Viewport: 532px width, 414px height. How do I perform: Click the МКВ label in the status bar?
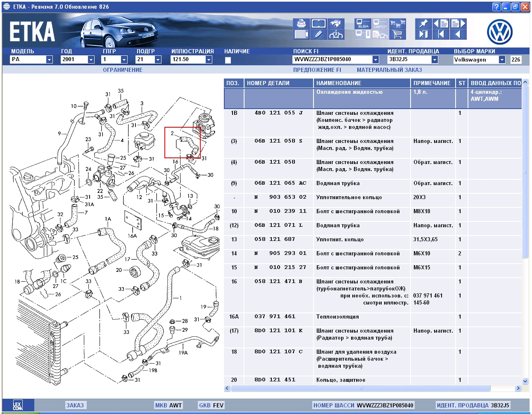(x=161, y=405)
